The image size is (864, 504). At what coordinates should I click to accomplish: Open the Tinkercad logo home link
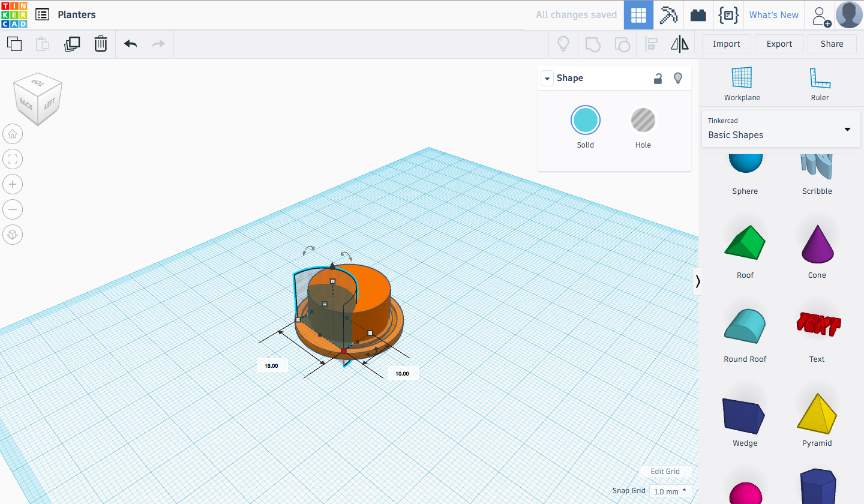[x=14, y=14]
